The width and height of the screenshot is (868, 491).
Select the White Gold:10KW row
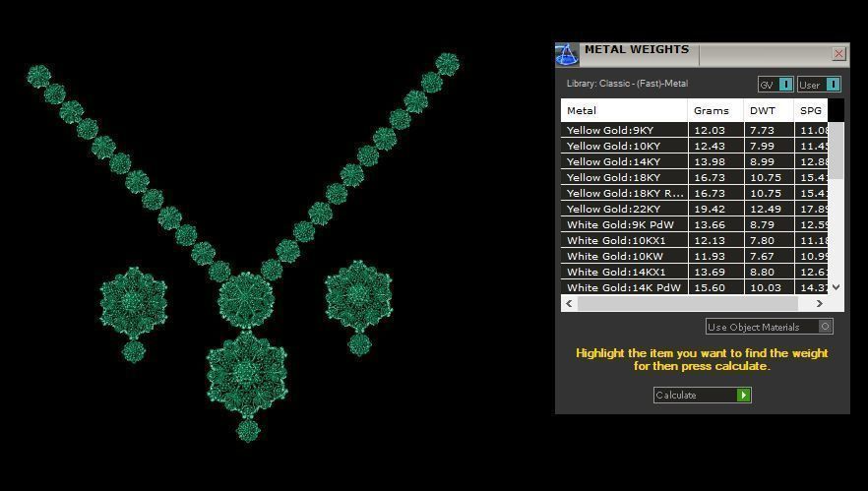pyautogui.click(x=694, y=256)
